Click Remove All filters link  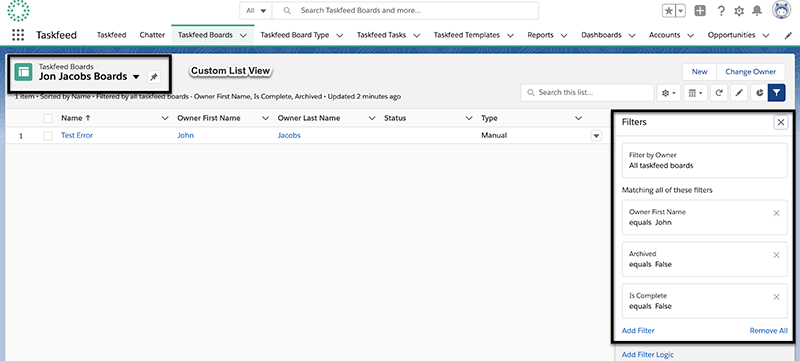[768, 331]
